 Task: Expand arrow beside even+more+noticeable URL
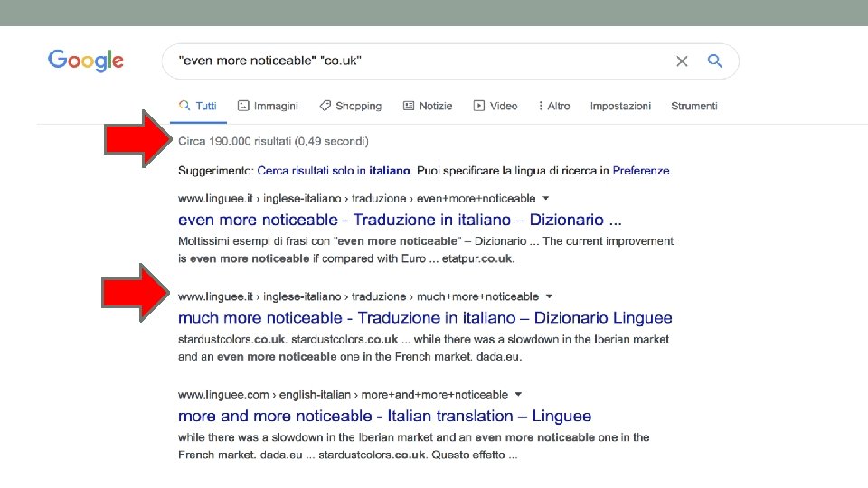[x=546, y=198]
